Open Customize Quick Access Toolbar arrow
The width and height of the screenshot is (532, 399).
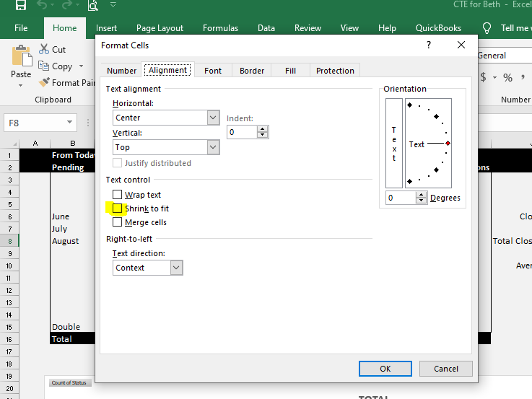(113, 5)
